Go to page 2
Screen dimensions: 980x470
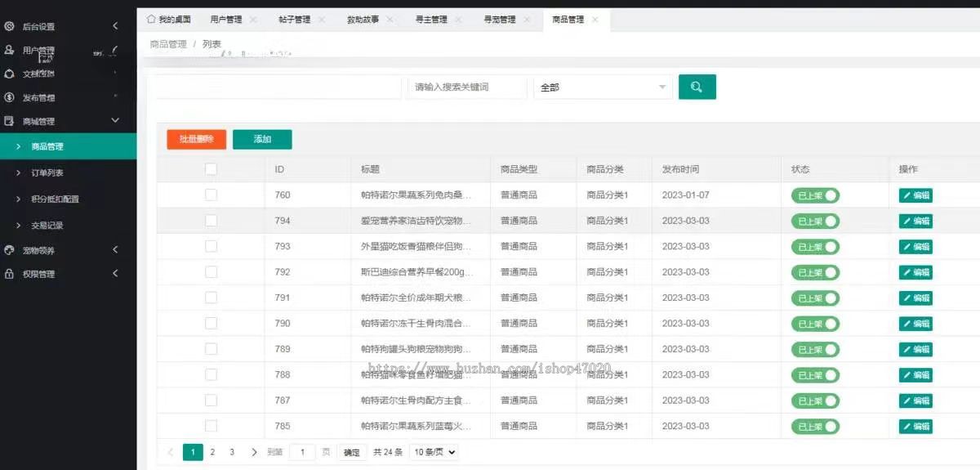(x=212, y=452)
